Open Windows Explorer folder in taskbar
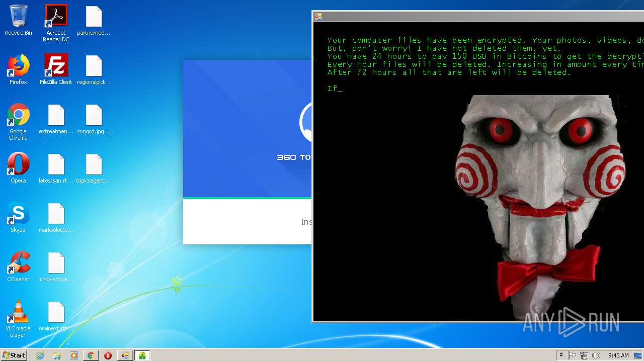 (x=57, y=355)
